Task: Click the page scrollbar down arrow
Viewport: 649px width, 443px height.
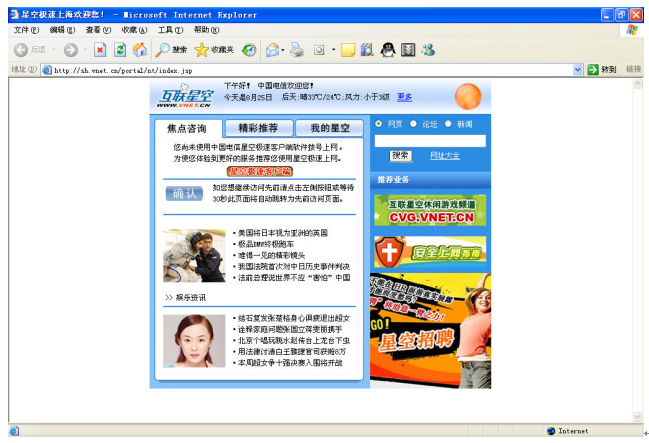Action: tap(637, 417)
